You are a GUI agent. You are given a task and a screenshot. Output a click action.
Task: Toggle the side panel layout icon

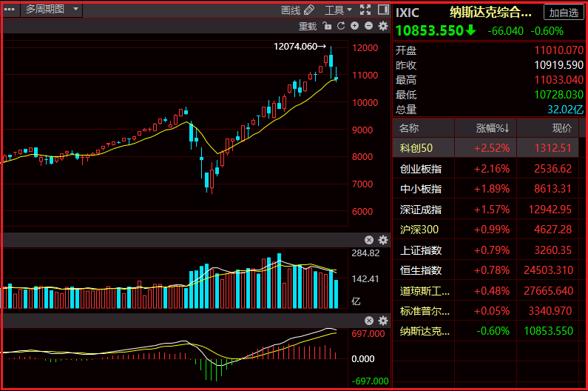383,10
